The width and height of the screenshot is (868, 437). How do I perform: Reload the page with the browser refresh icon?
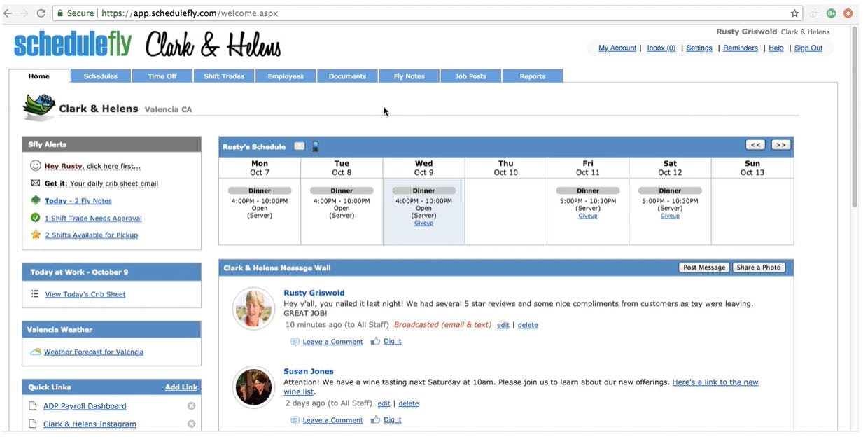pyautogui.click(x=41, y=13)
